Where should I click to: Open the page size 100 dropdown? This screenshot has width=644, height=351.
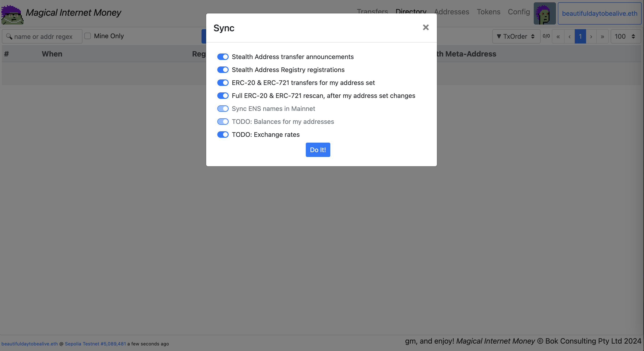(x=625, y=37)
